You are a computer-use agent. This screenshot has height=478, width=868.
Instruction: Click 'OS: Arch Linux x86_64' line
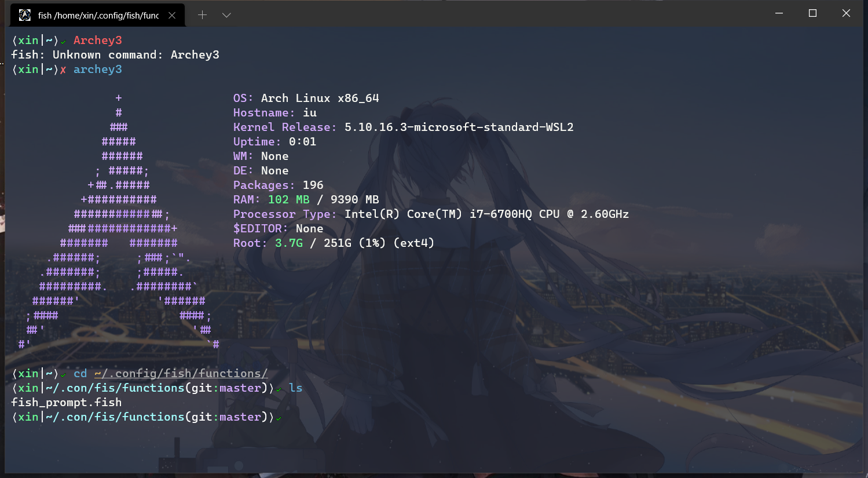pyautogui.click(x=306, y=98)
